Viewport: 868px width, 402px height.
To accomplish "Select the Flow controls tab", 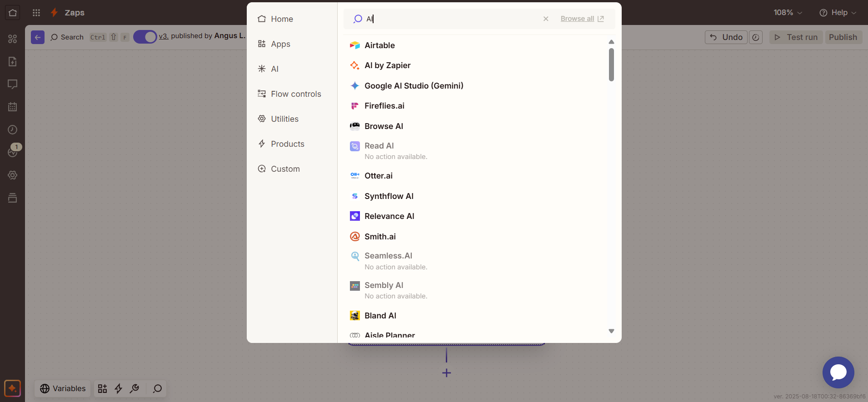I will 292,94.
